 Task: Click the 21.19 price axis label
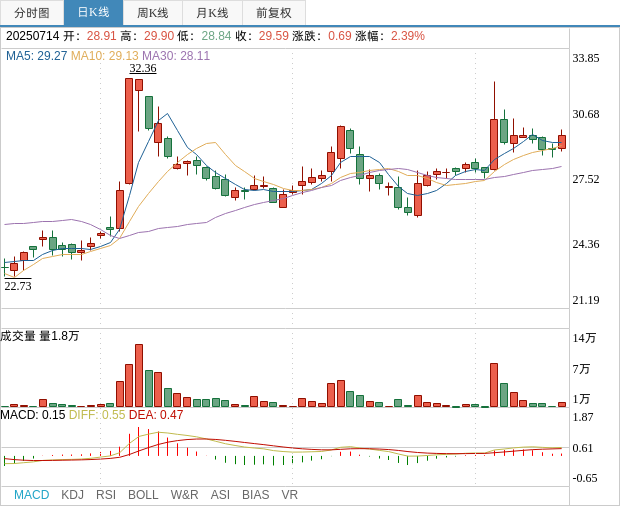tap(586, 300)
